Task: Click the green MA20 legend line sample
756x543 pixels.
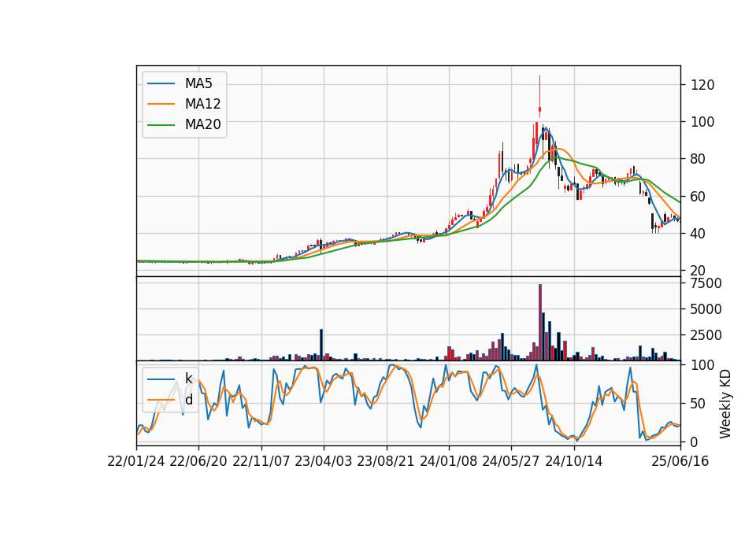Action: click(x=161, y=125)
